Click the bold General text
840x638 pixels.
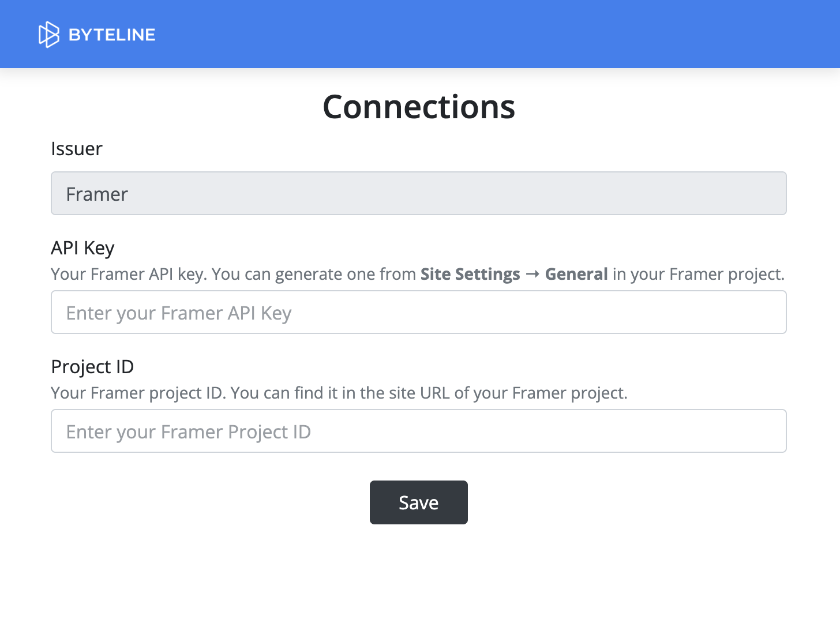click(x=576, y=274)
